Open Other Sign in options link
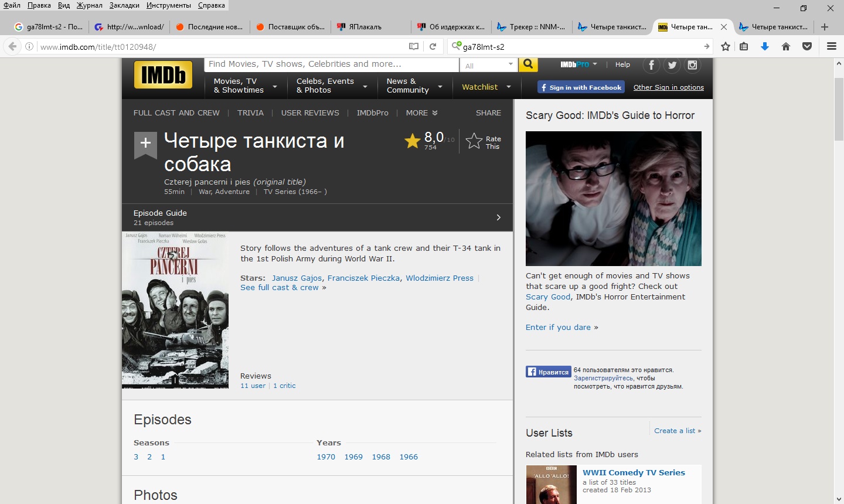 point(669,87)
